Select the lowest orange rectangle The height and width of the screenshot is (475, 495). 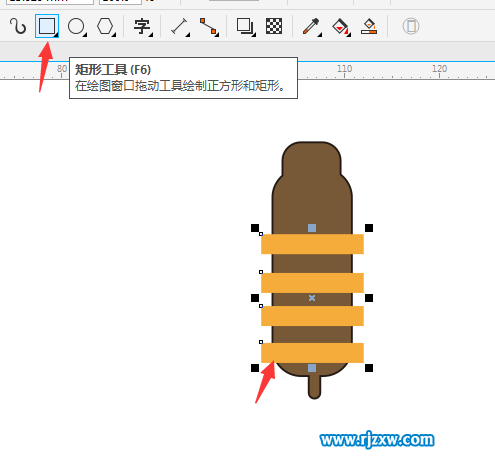tap(312, 353)
